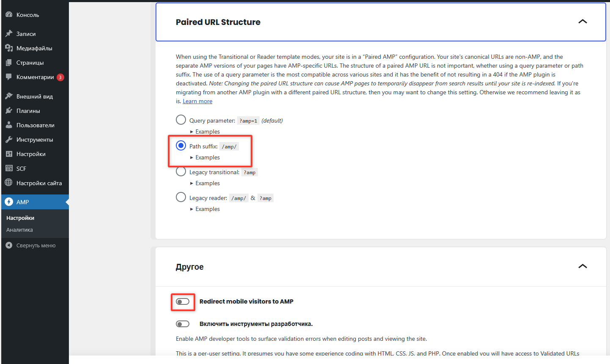Click Свернуть меню to collapse sidebar
The height and width of the screenshot is (364, 610).
[x=36, y=246]
